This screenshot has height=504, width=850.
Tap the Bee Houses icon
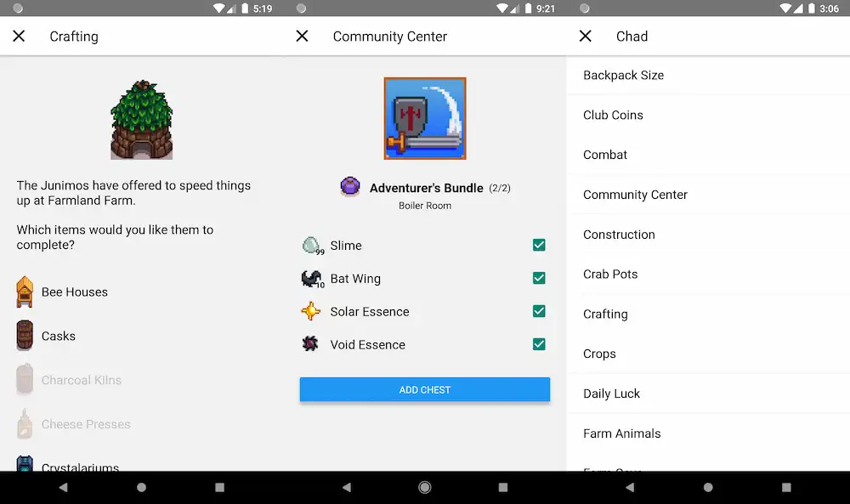tap(25, 292)
